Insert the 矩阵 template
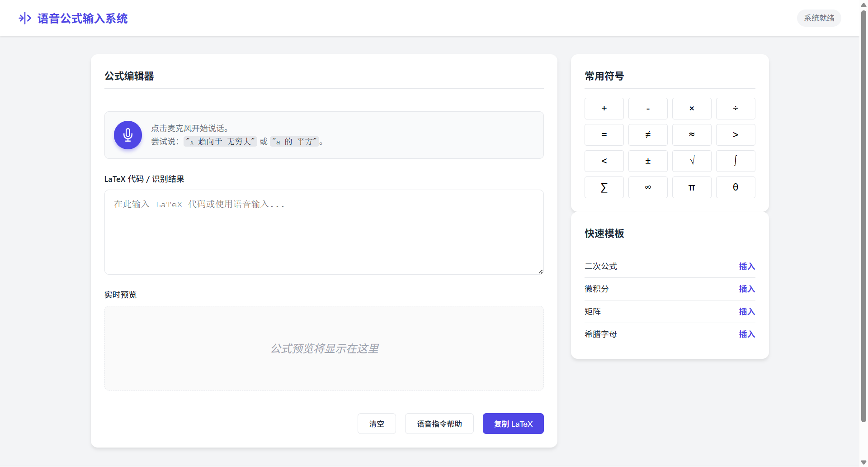 (x=746, y=311)
